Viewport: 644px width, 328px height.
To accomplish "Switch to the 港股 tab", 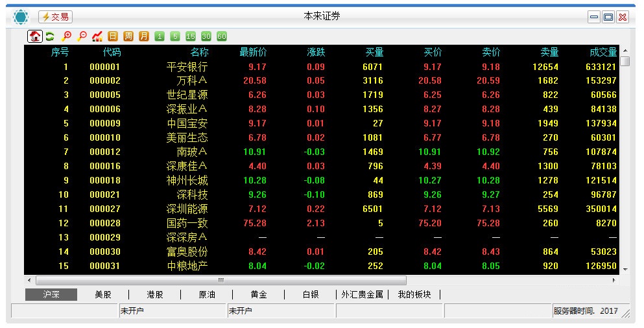I will 155,294.
